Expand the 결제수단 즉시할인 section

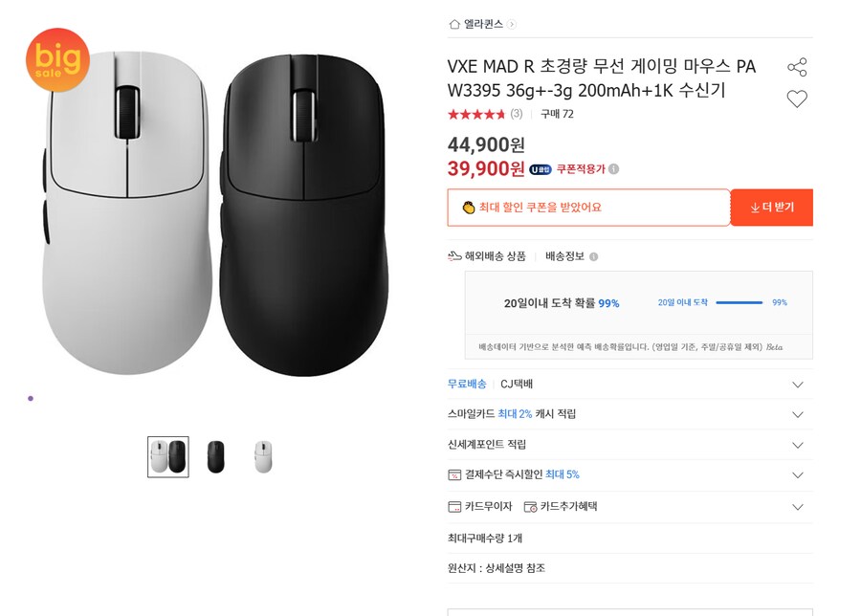[x=798, y=474]
